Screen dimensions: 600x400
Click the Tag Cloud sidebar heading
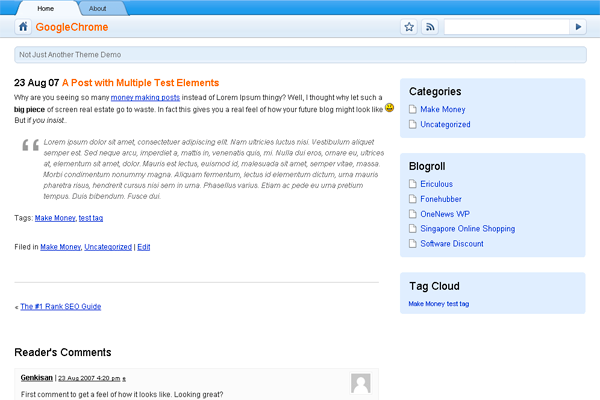434,286
